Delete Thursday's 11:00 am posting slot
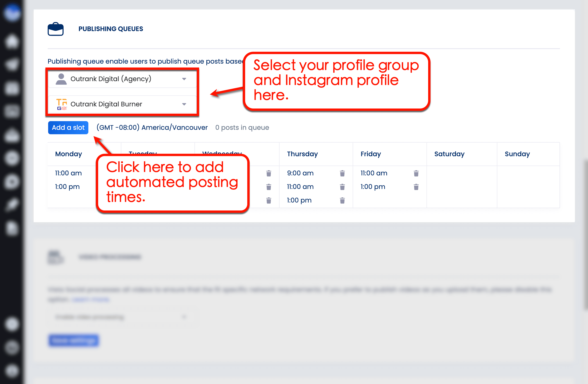 [342, 187]
